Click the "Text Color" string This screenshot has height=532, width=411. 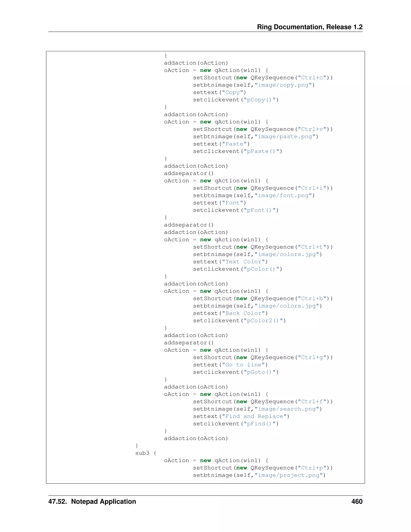[243, 262]
